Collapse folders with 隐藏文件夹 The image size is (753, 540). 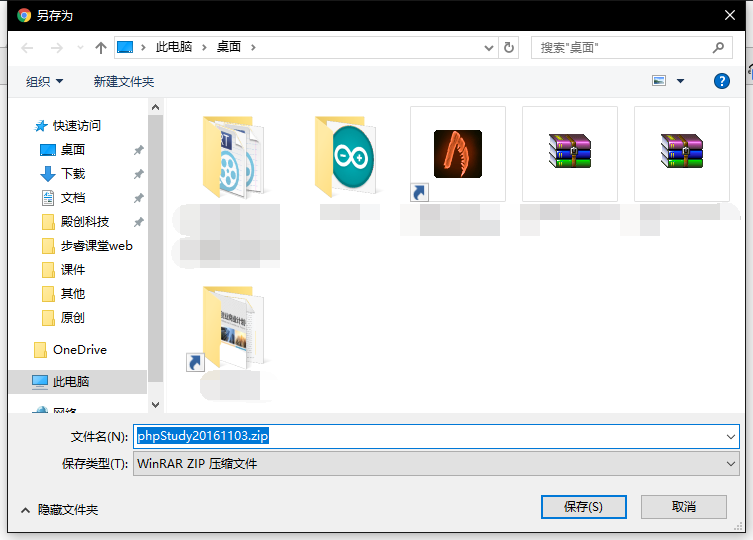[59, 510]
